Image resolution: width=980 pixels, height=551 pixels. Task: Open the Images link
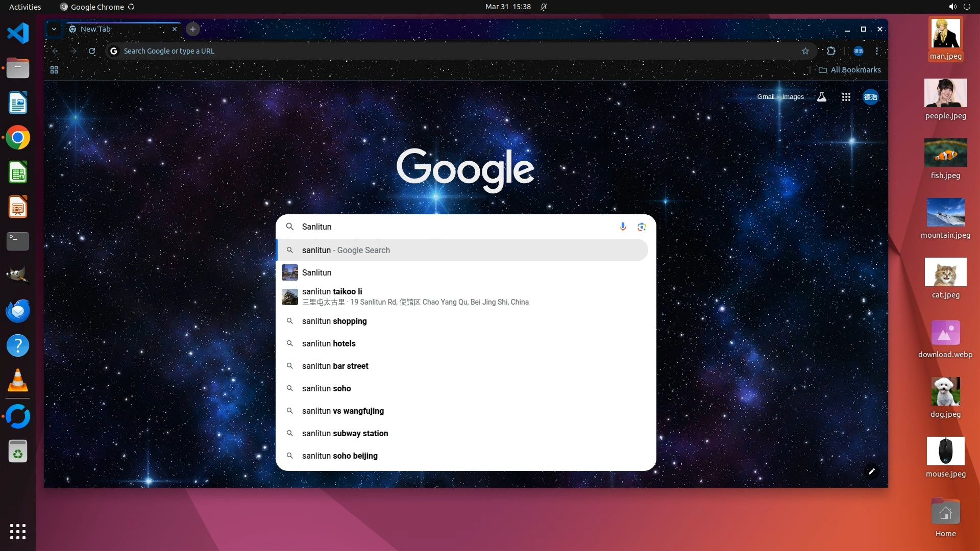click(793, 97)
